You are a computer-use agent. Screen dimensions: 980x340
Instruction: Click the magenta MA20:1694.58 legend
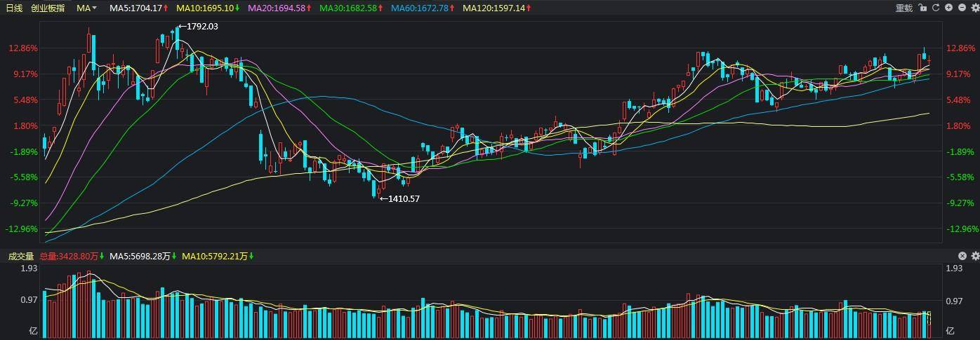pyautogui.click(x=279, y=8)
